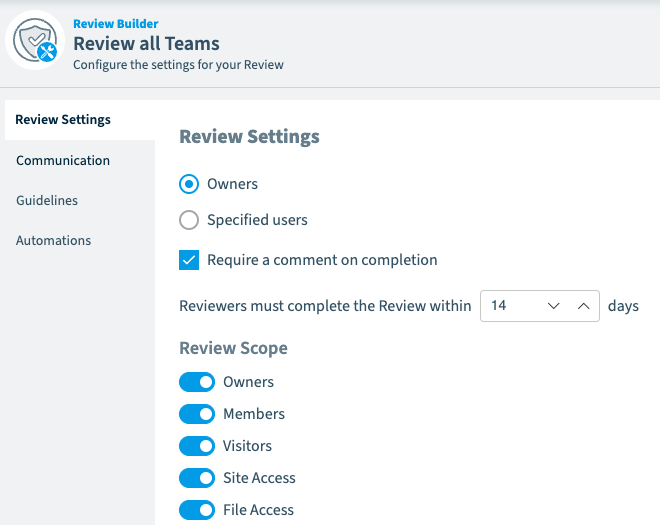Screen dimensions: 660x525
Task: Select the Review Settings tab
Action: pyautogui.click(x=80, y=120)
